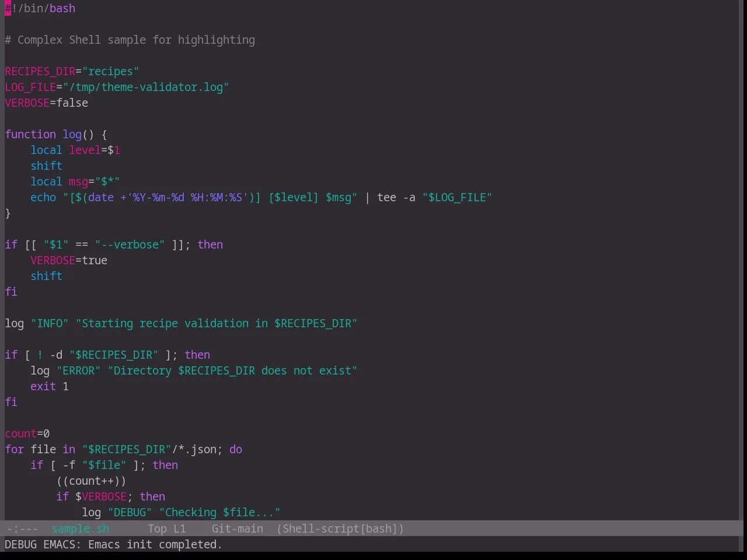747x560 pixels.
Task: Click the "ERROR" string in log call
Action: (x=79, y=371)
